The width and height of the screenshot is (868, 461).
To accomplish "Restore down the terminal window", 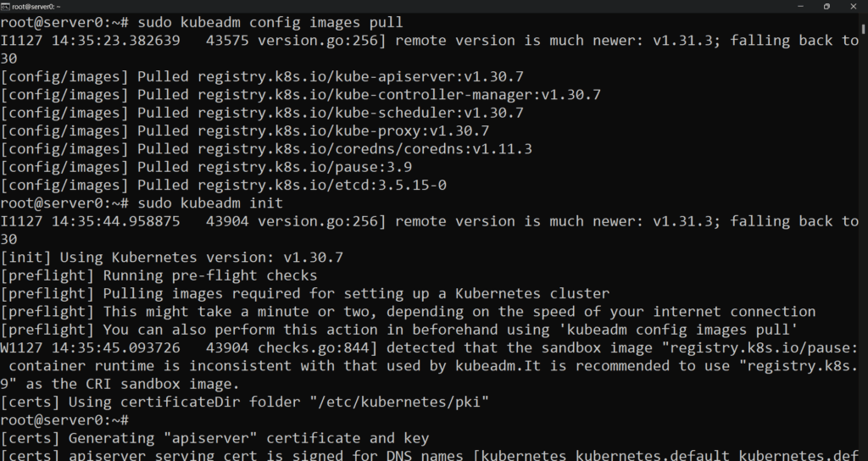I will click(x=826, y=6).
